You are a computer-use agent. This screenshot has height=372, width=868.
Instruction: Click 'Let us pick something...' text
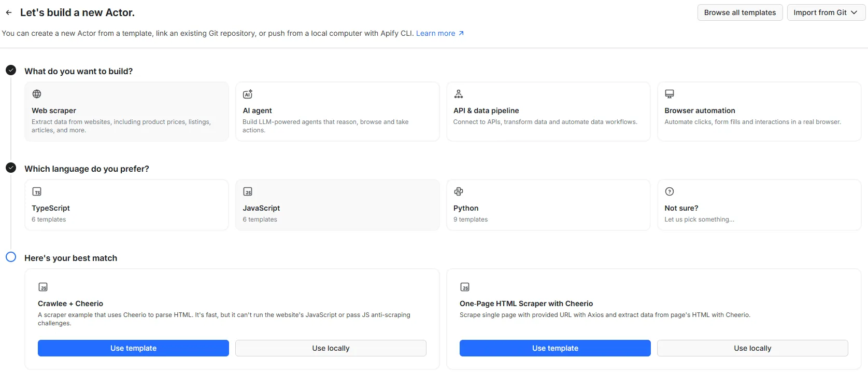click(699, 219)
